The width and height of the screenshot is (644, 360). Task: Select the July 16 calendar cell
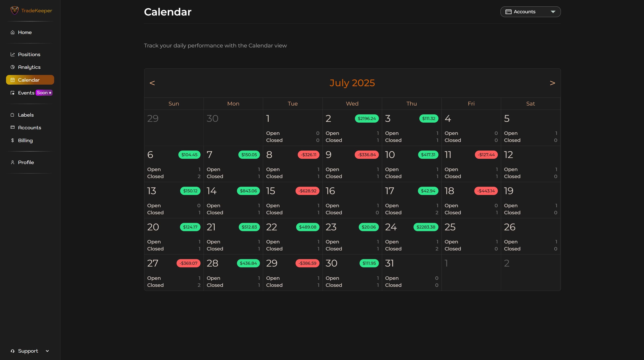[352, 200]
